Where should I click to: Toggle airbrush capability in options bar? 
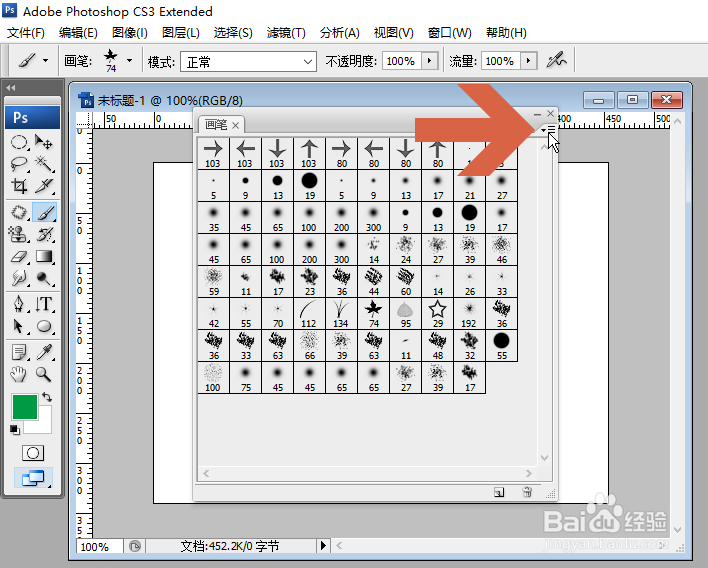[x=556, y=60]
